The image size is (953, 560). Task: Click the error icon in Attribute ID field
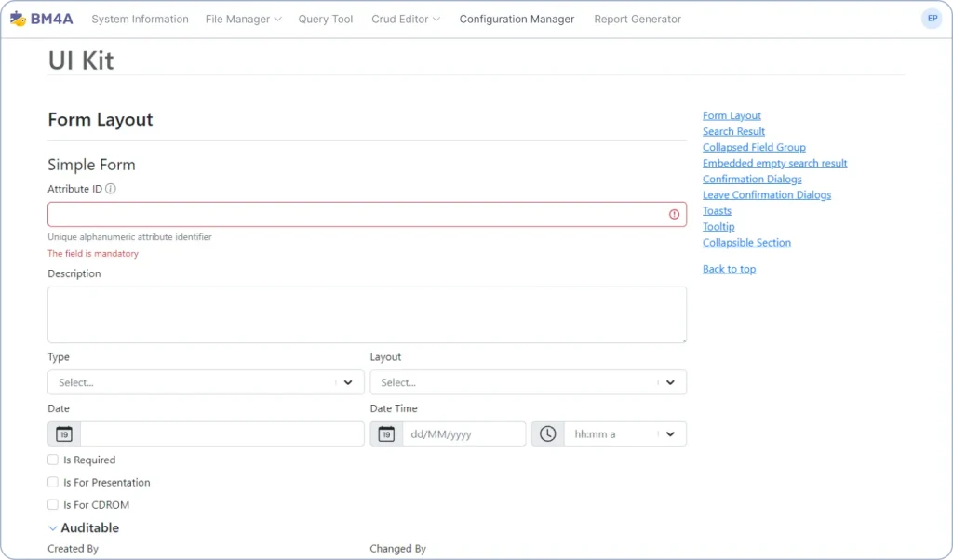[674, 214]
